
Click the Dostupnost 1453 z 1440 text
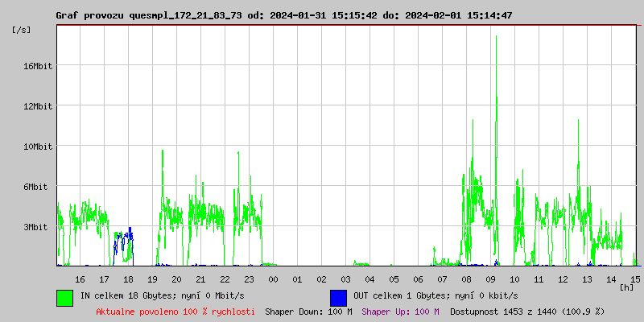pos(527,312)
